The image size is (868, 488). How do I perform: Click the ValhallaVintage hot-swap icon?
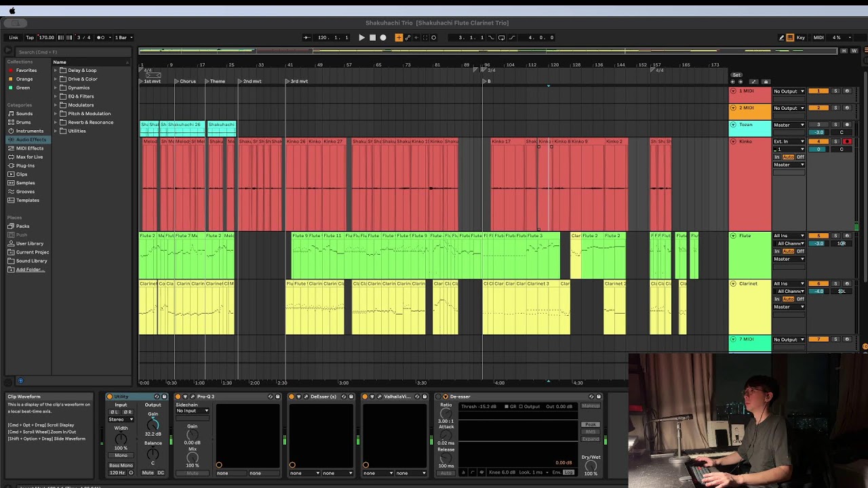417,396
